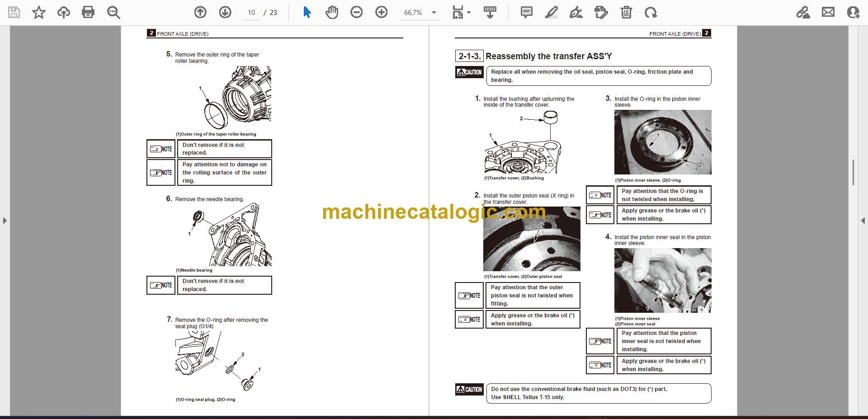Click the Save file icon

coord(14,12)
